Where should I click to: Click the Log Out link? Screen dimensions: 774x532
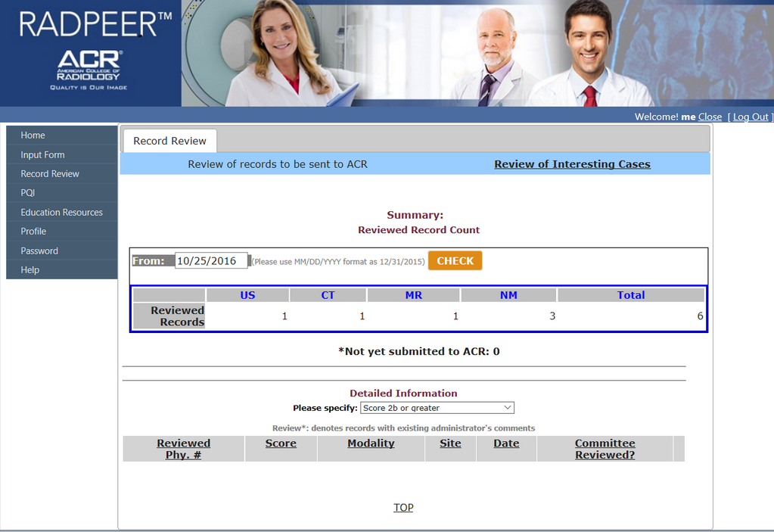coord(751,117)
